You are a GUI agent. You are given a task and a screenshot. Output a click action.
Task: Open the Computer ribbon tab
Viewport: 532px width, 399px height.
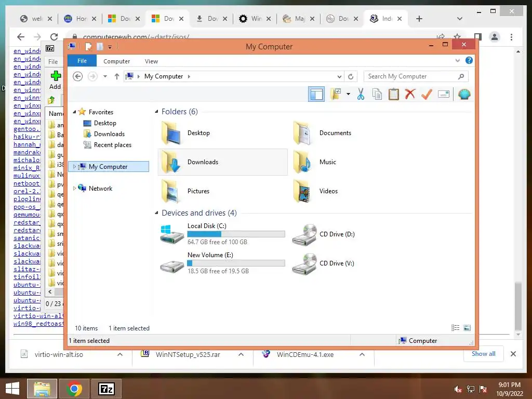pyautogui.click(x=116, y=61)
